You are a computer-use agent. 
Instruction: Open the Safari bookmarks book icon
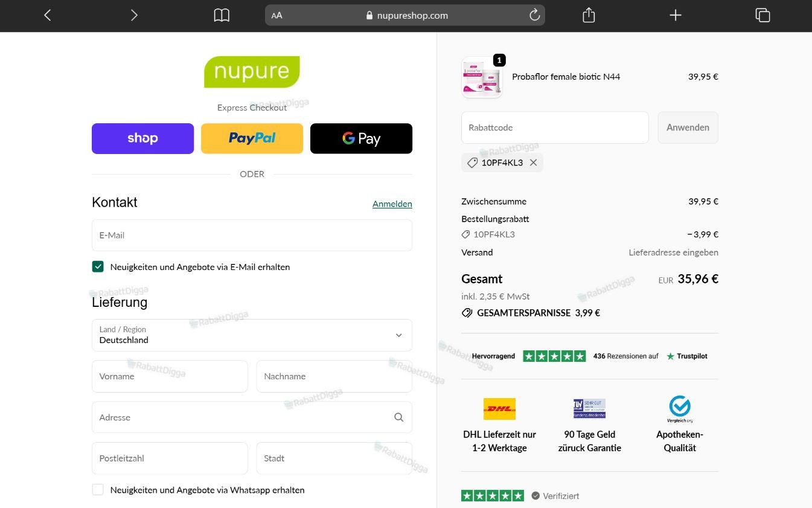[222, 15]
